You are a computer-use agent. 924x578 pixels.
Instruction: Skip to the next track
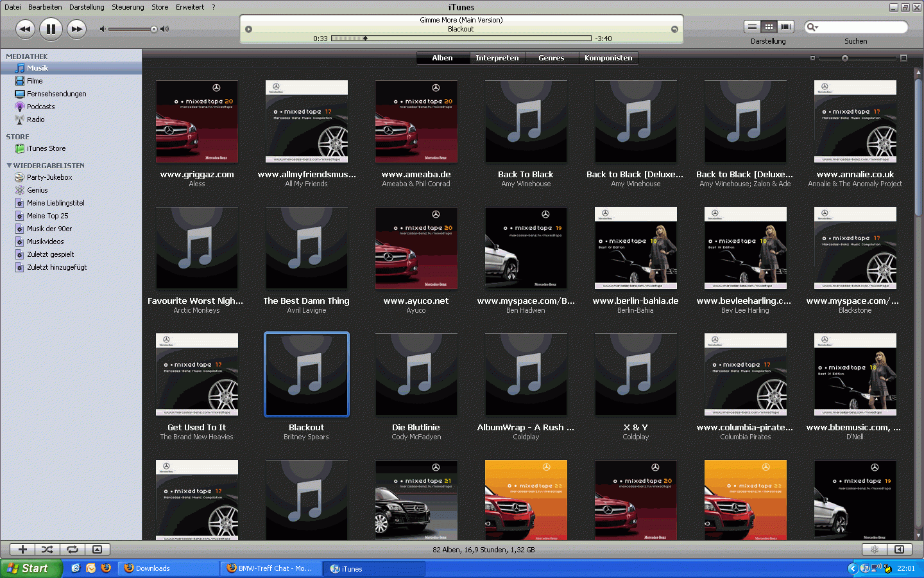[x=76, y=29]
